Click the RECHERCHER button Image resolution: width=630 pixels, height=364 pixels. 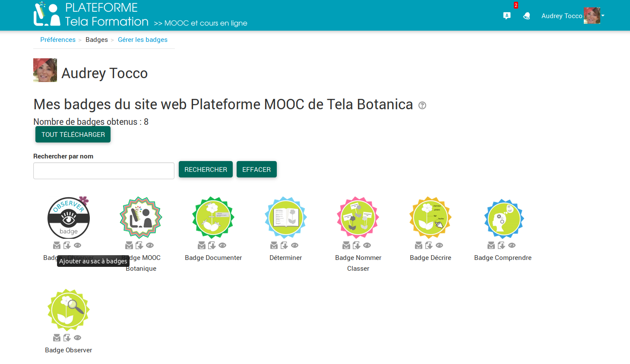(206, 169)
